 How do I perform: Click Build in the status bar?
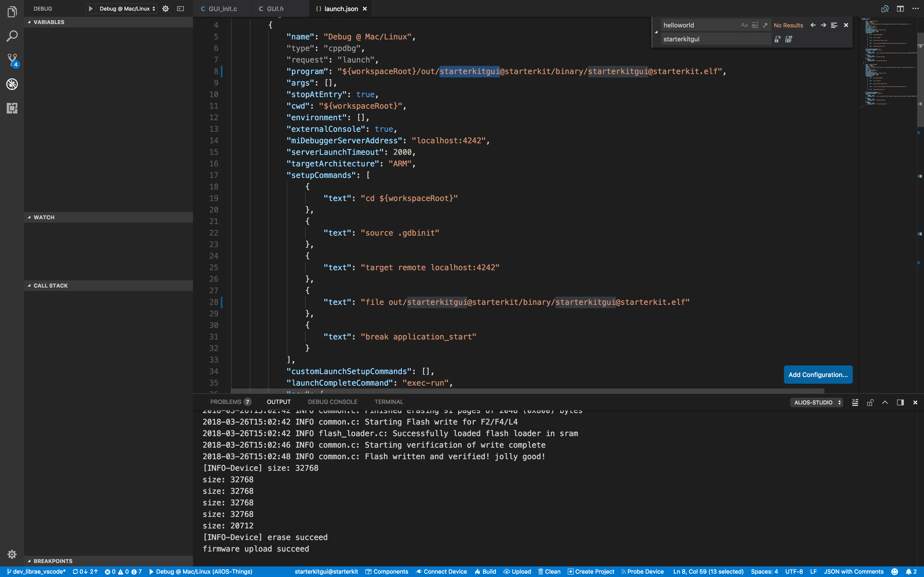click(x=485, y=571)
